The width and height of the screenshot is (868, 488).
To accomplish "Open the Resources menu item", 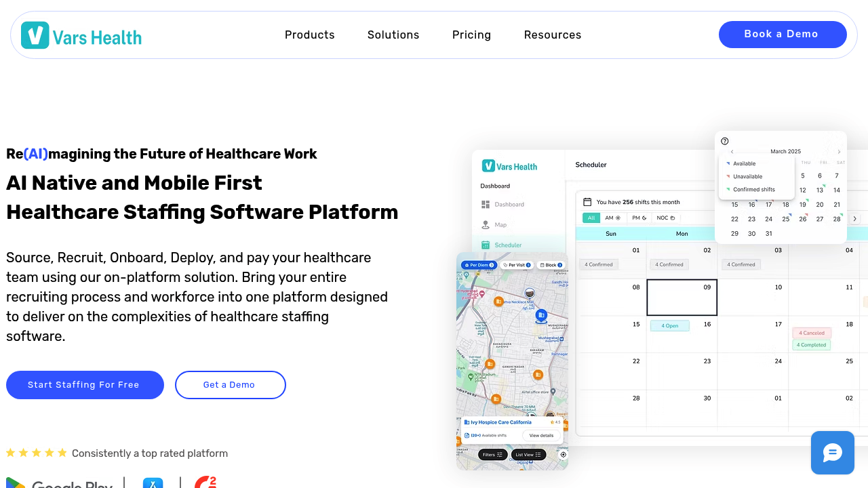I will coord(552,35).
